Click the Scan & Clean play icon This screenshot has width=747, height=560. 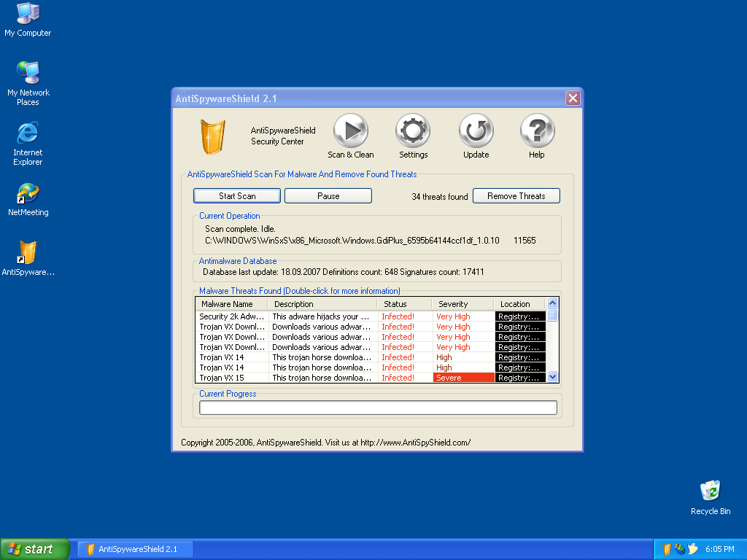click(x=351, y=131)
